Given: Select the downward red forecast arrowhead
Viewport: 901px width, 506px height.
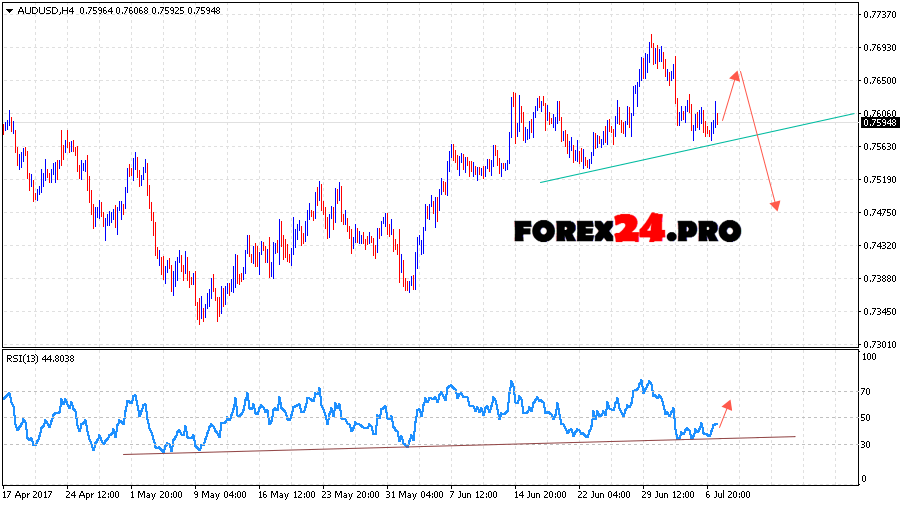Looking at the screenshot, I should [x=775, y=204].
